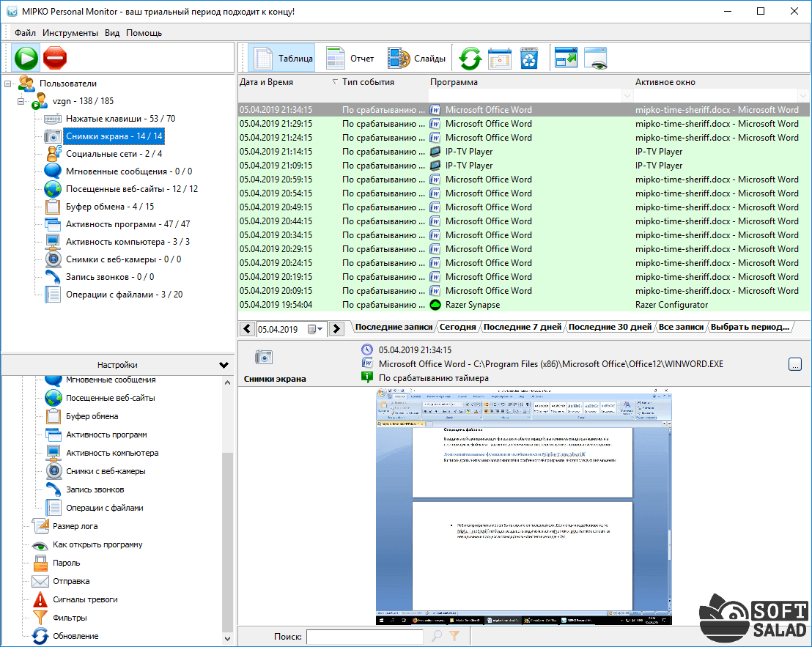Select the Последние 7 дней tab
812x647 pixels.
tap(522, 327)
